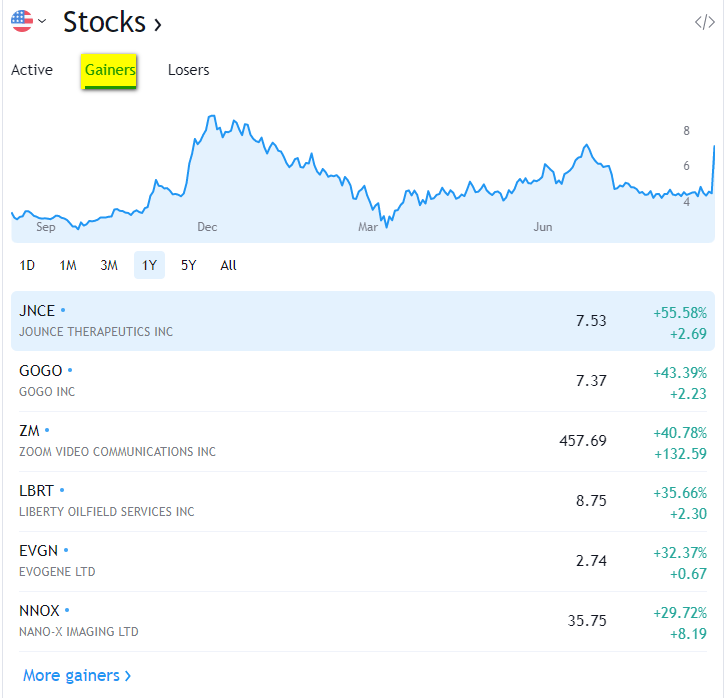Set chart range to 1M
Viewport: 727px width, 698px height.
(x=68, y=265)
